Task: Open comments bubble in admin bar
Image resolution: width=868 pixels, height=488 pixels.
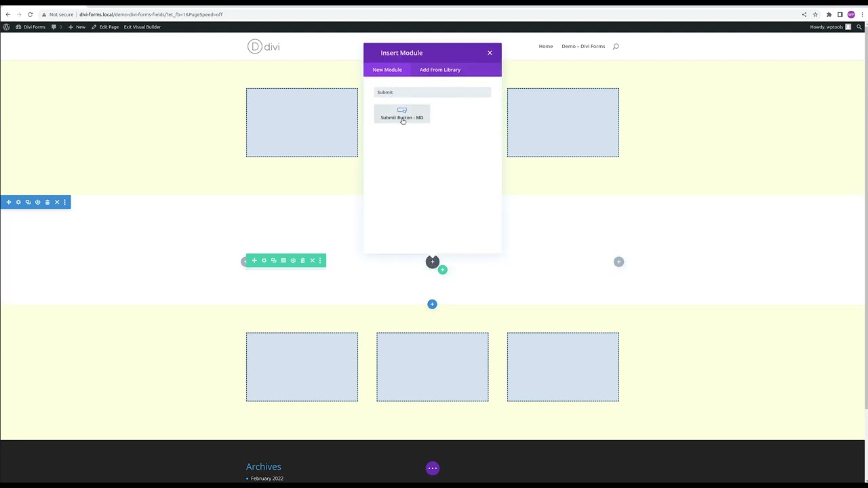Action: tap(57, 27)
